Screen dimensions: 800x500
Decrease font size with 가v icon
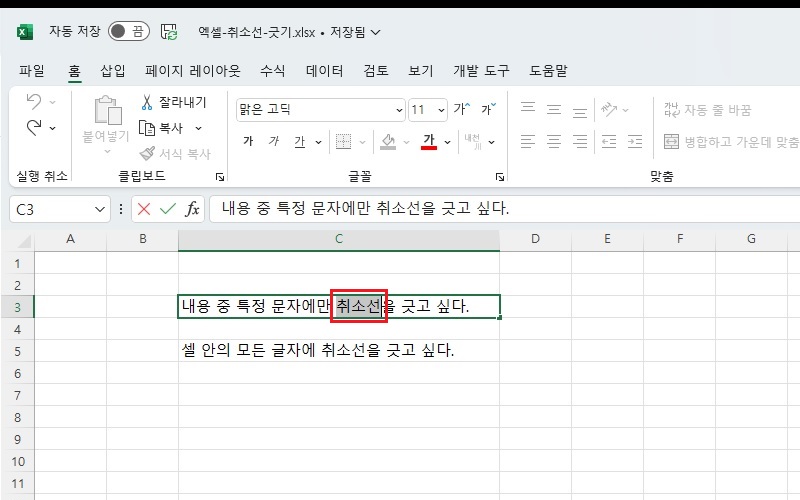[x=488, y=109]
